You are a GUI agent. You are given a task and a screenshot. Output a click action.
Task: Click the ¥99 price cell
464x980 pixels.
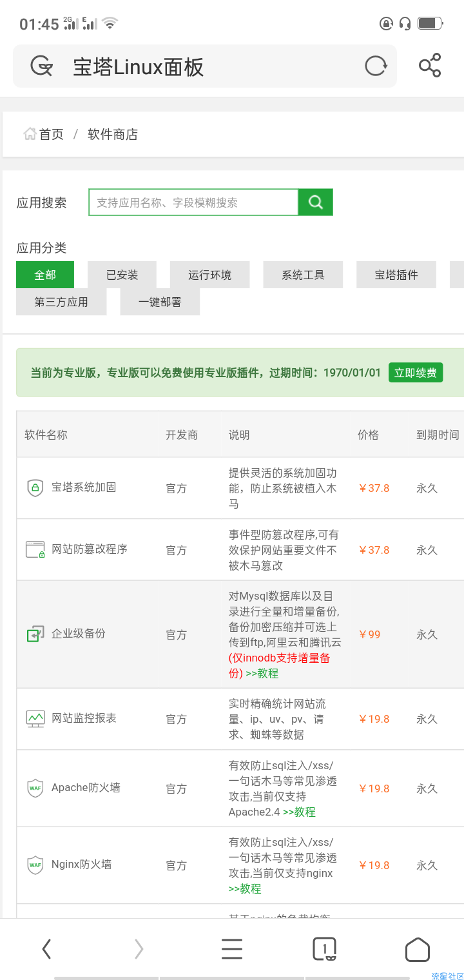(370, 634)
